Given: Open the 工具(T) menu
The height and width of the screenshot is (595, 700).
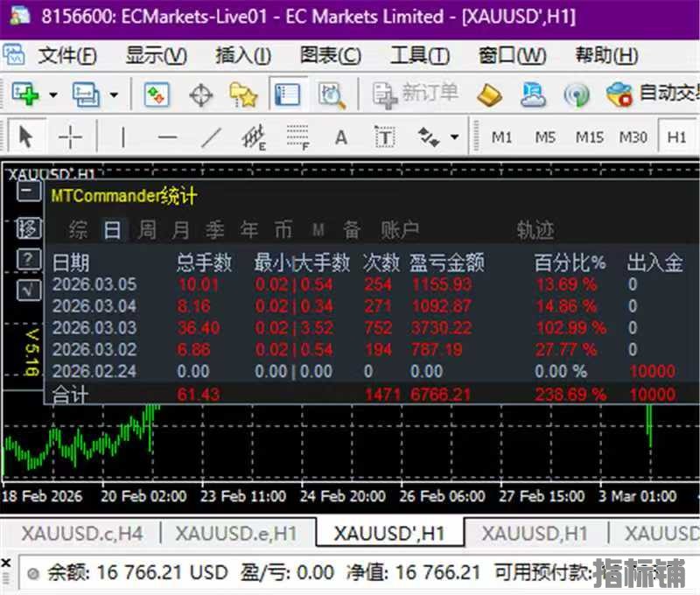Looking at the screenshot, I should (419, 53).
